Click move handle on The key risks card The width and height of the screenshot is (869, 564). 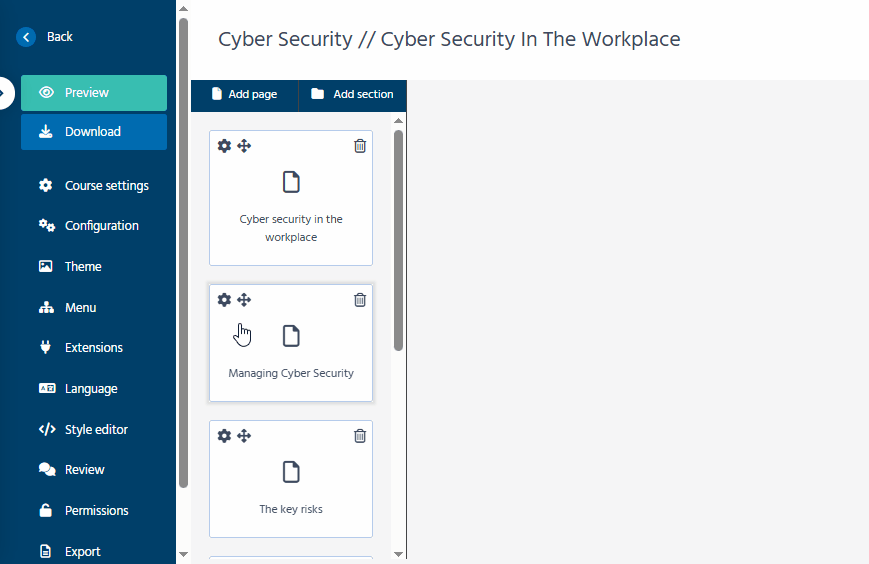click(x=244, y=436)
